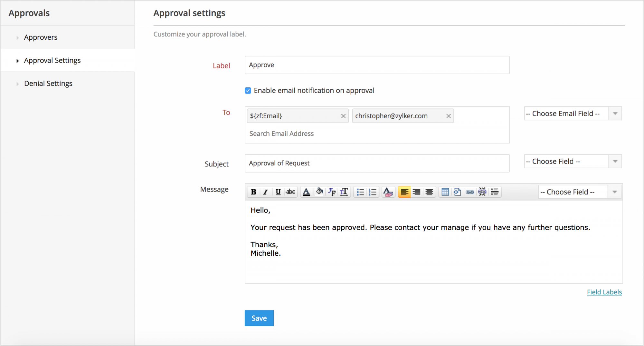Click the insert hyperlink icon
This screenshot has width=644, height=346.
point(470,192)
